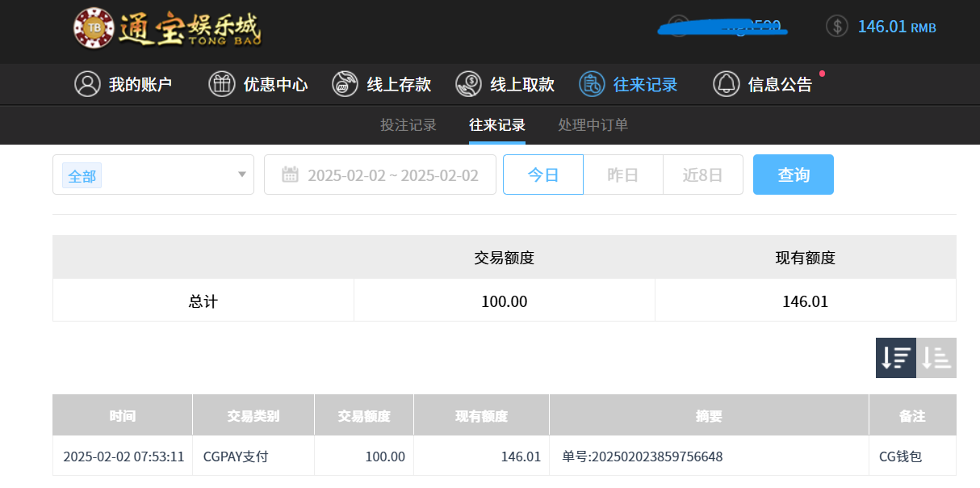Click the dollar balance icon
This screenshot has width=980, height=488.
[x=837, y=26]
